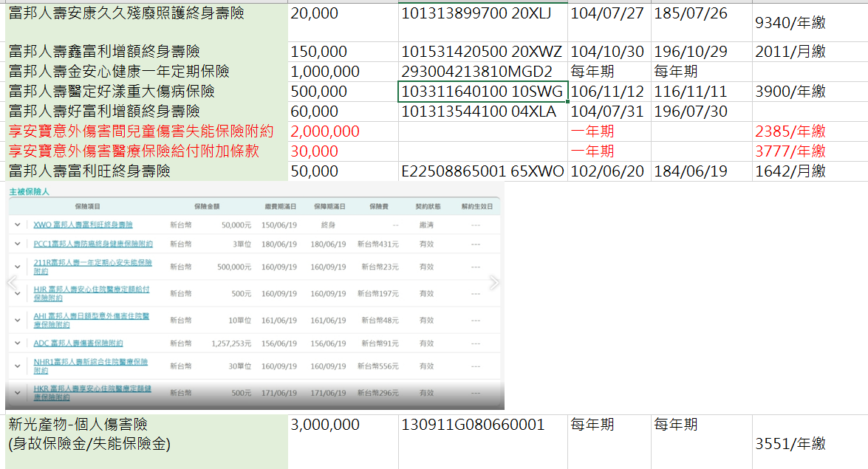Select the date cell 196/07/30

coord(702,112)
